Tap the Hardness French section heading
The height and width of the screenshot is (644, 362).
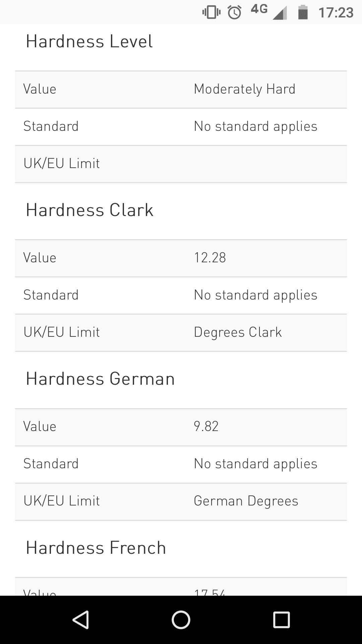click(x=96, y=548)
